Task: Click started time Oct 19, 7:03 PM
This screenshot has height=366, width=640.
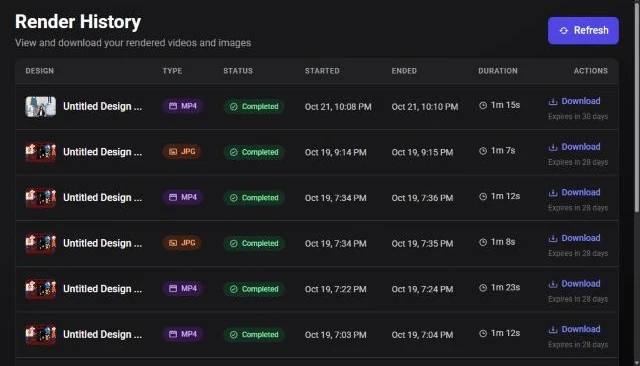Action: tap(336, 335)
